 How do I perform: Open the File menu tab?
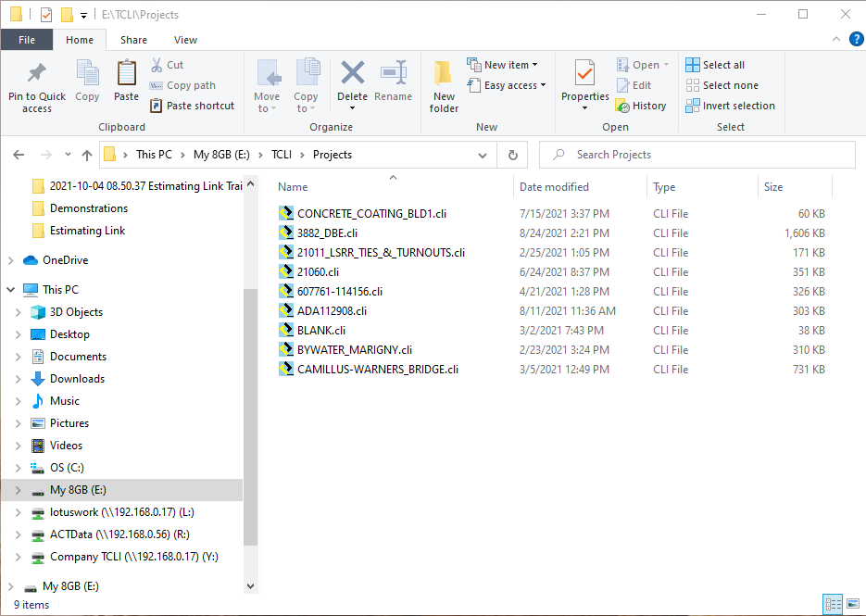27,40
